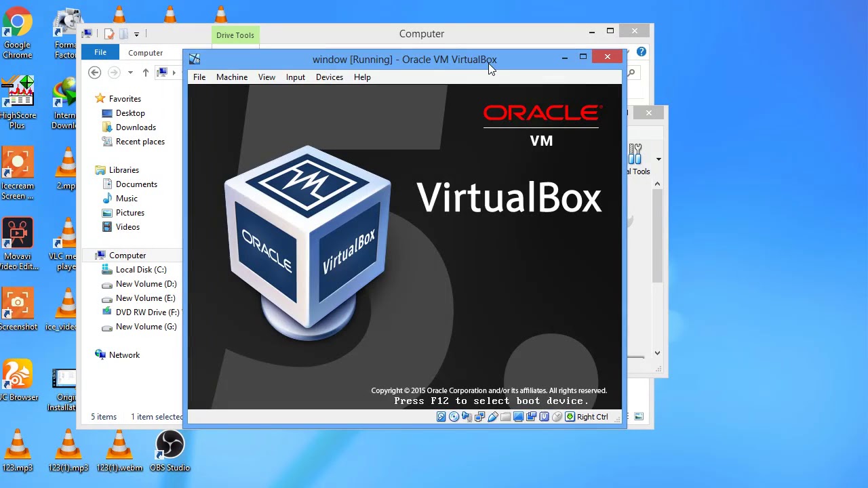Click the Computer system icon in Explorer title bar
The image size is (868, 488).
coord(87,33)
